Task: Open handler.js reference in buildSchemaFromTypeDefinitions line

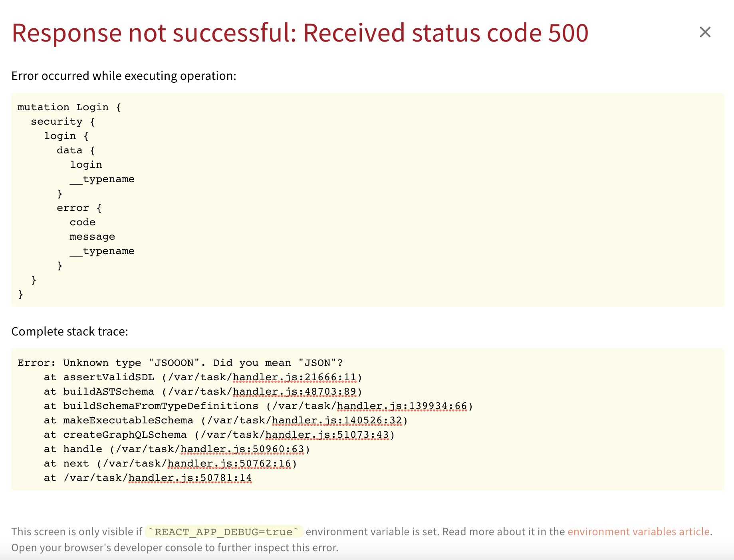Action: (402, 405)
